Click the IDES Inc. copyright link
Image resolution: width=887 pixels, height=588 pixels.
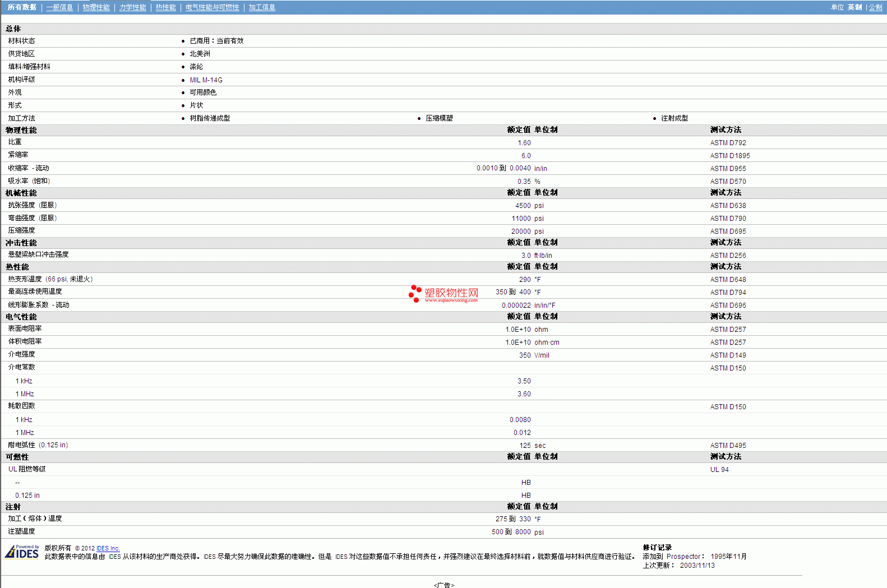pos(108,548)
